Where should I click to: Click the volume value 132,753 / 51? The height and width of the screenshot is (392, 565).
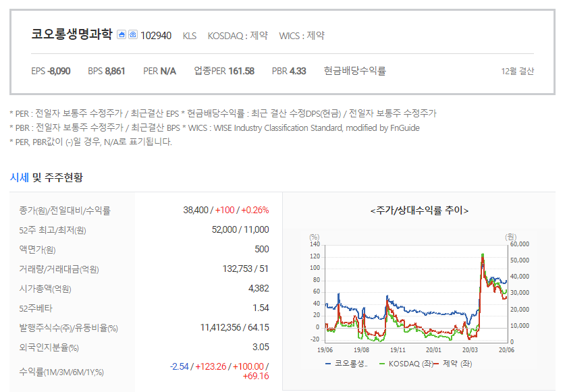tap(246, 269)
